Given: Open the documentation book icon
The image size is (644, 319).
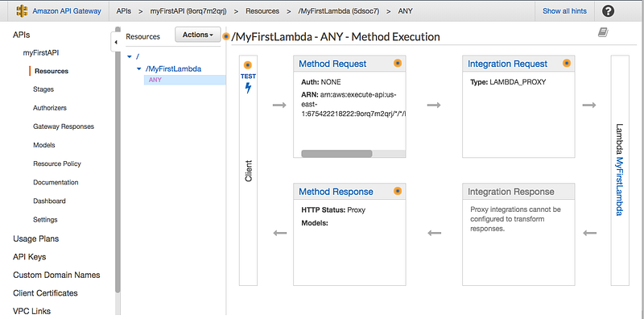Looking at the screenshot, I should [603, 33].
